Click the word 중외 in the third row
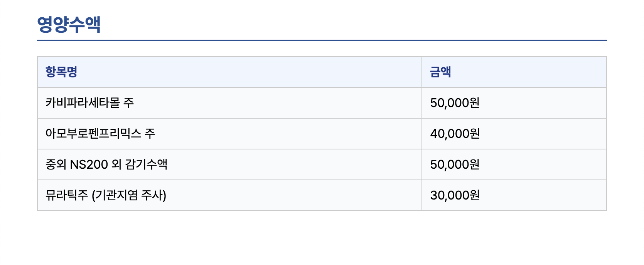Viewport: 644px width, 265px height. pos(56,164)
